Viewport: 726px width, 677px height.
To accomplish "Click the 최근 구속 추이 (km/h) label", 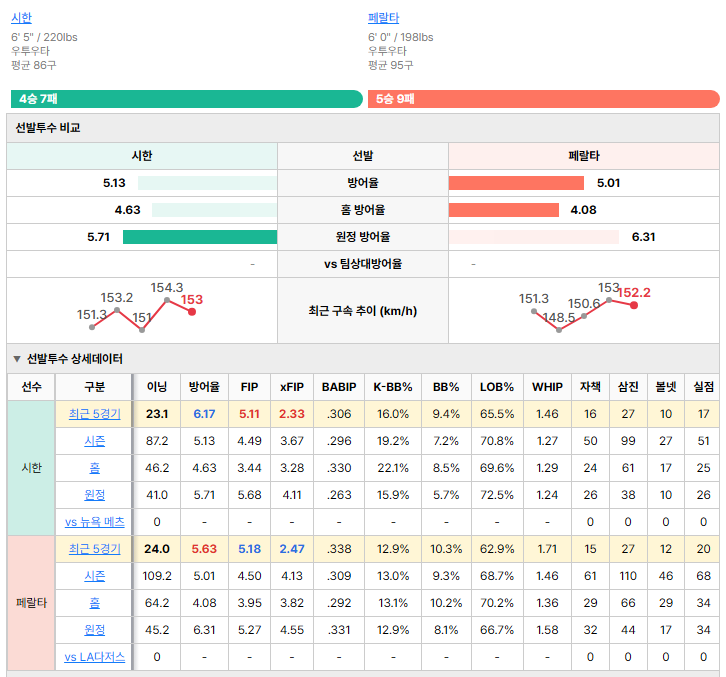I will (x=363, y=311).
